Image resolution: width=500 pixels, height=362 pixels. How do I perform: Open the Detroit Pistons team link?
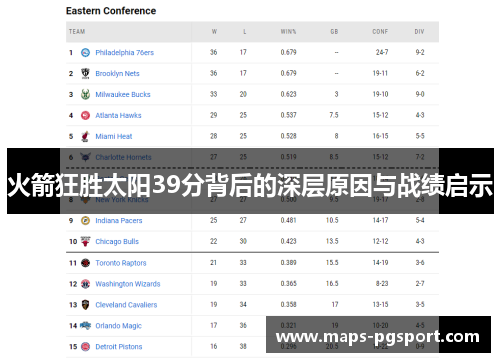119,347
